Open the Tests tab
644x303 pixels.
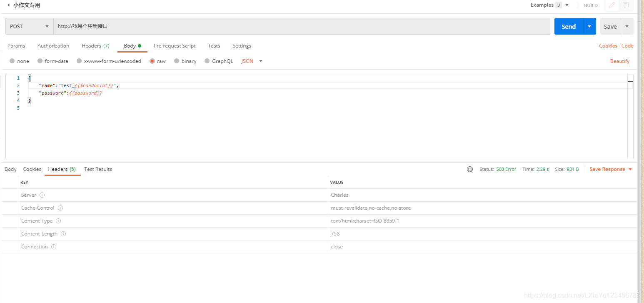click(x=214, y=46)
